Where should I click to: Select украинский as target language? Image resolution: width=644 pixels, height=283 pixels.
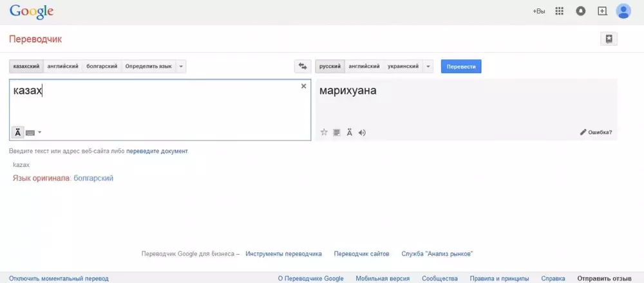click(402, 66)
